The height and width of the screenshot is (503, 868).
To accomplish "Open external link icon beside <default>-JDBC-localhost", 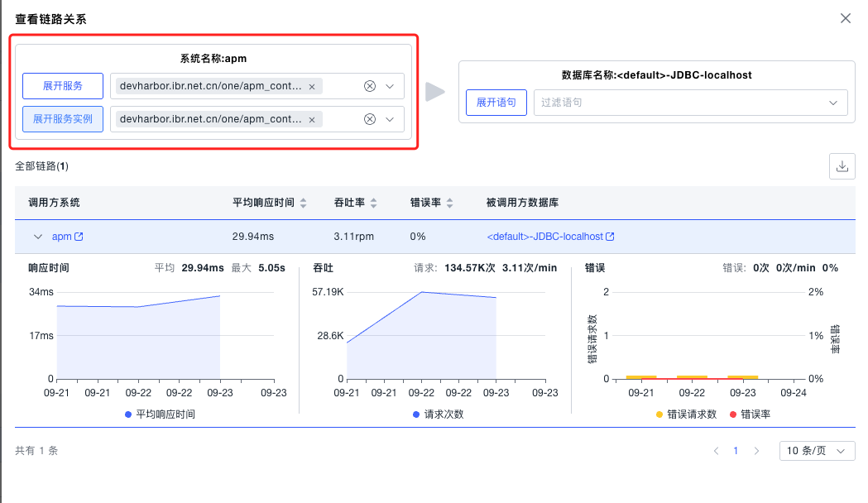I will pyautogui.click(x=610, y=237).
